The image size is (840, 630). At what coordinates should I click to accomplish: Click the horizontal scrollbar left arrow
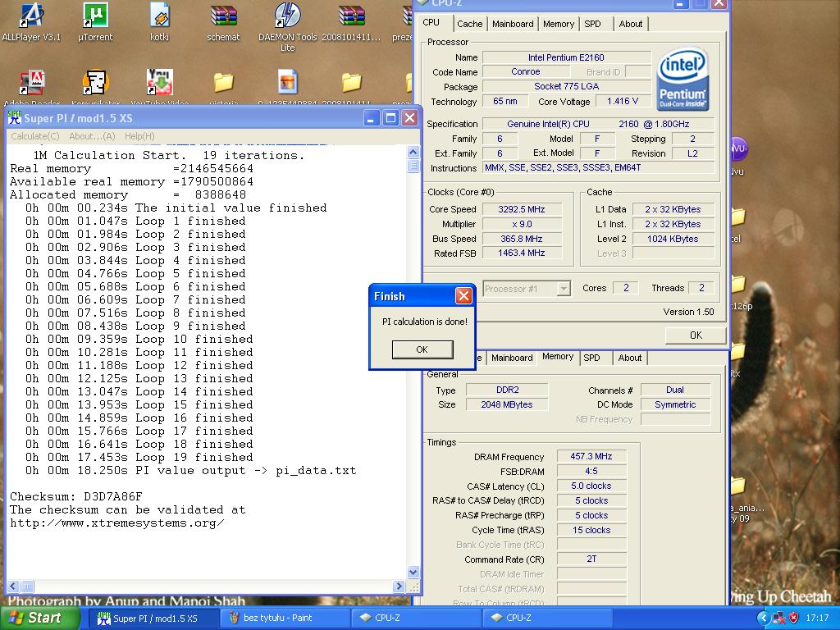click(13, 586)
